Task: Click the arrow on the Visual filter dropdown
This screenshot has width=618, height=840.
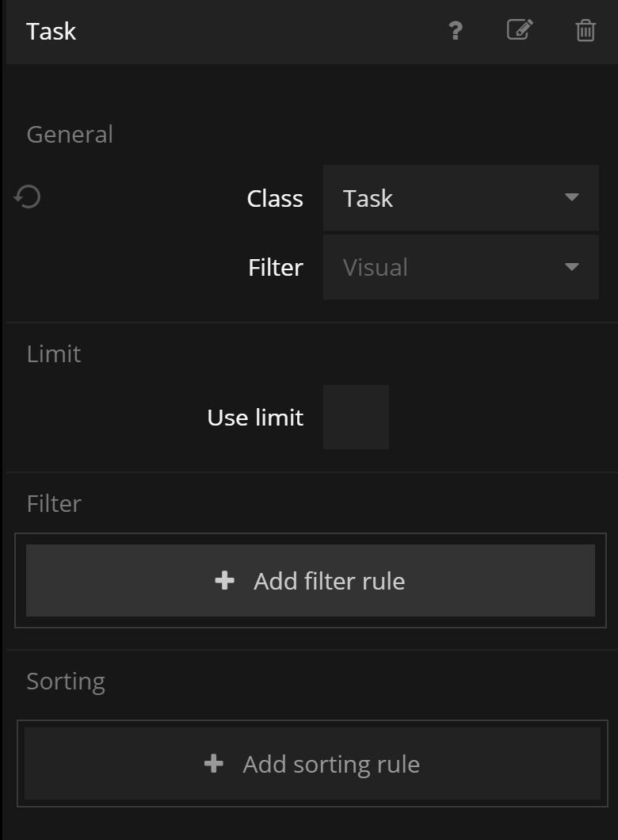Action: [x=571, y=267]
